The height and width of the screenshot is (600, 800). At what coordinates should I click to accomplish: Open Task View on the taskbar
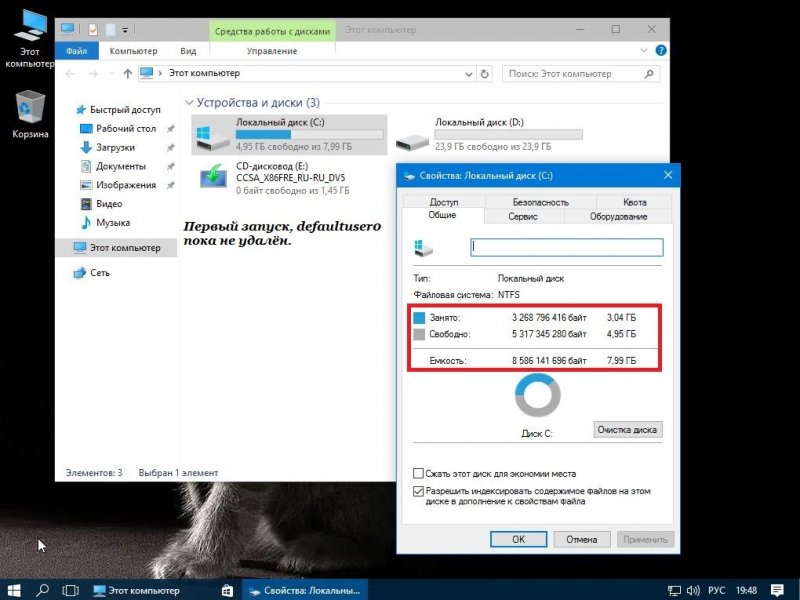click(x=70, y=590)
